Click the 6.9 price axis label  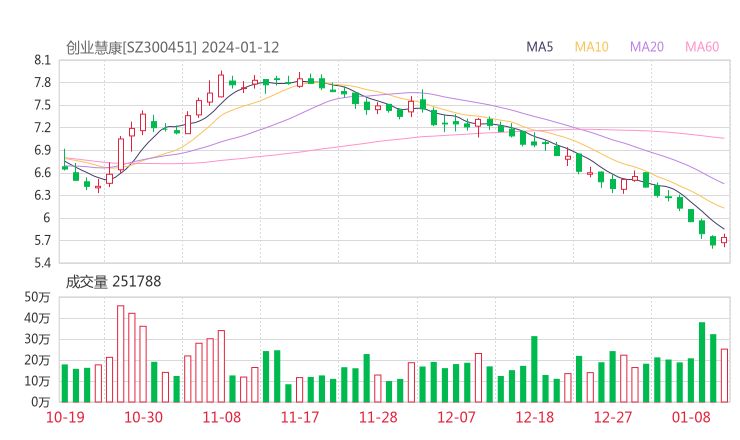click(x=42, y=150)
